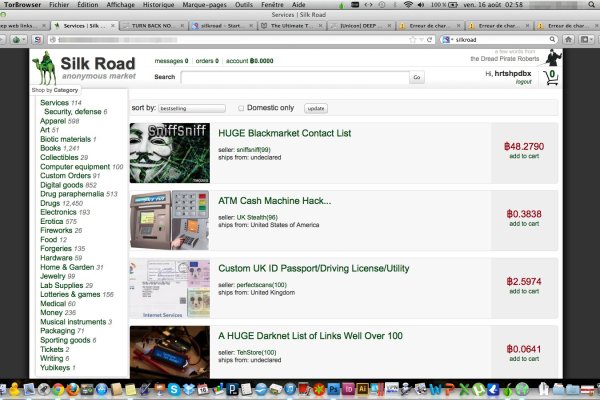Click the magnifier in browser search box
Viewport: 600px width, 400px height.
pos(552,39)
